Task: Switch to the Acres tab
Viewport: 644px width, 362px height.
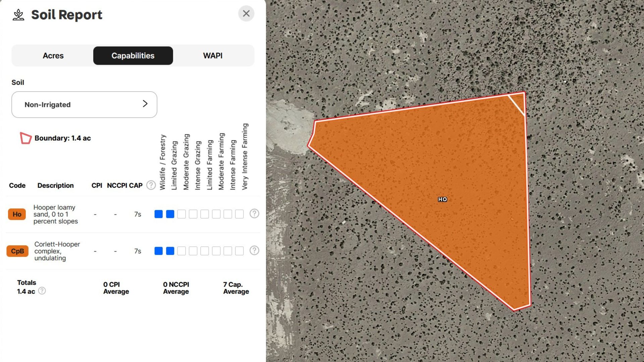Action: [x=53, y=56]
